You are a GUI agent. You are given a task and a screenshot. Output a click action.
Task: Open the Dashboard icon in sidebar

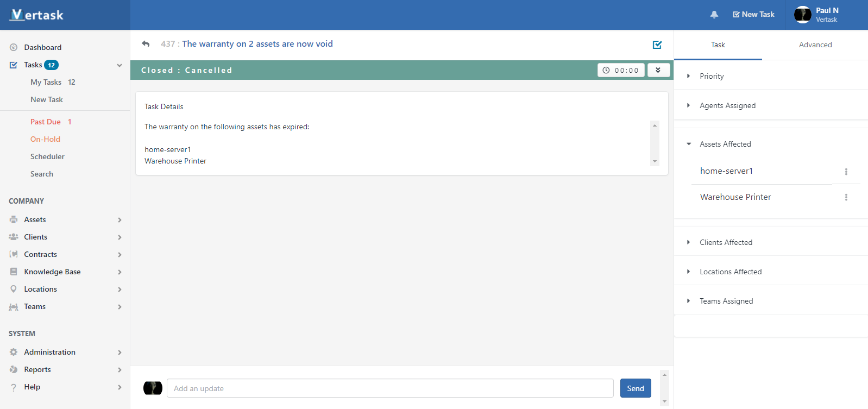[x=14, y=47]
